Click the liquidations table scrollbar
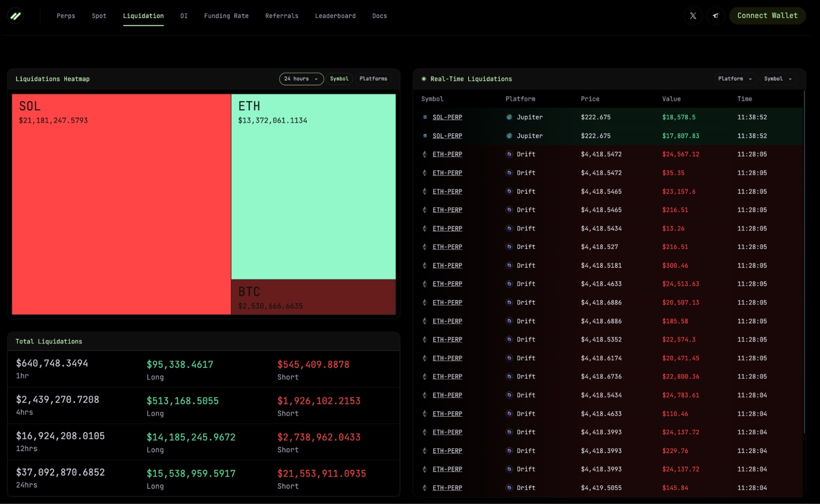The height and width of the screenshot is (504, 820). tap(804, 262)
